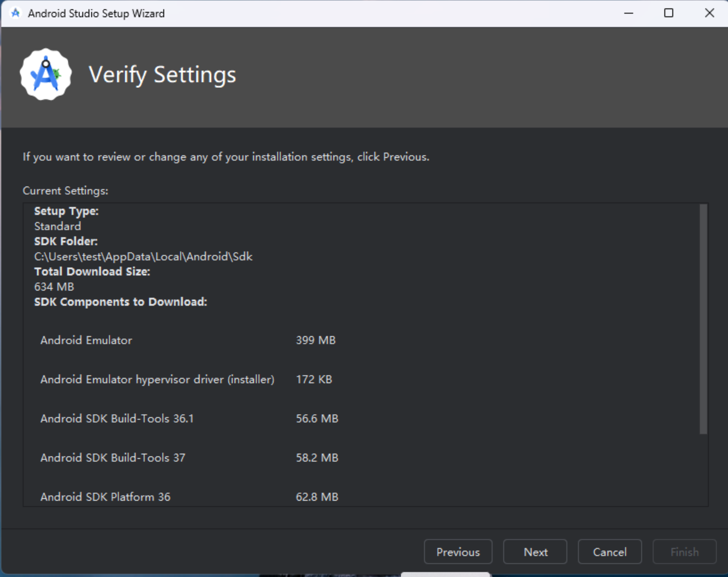The width and height of the screenshot is (728, 577).
Task: Click the Android Studio logo in header
Action: [x=46, y=74]
